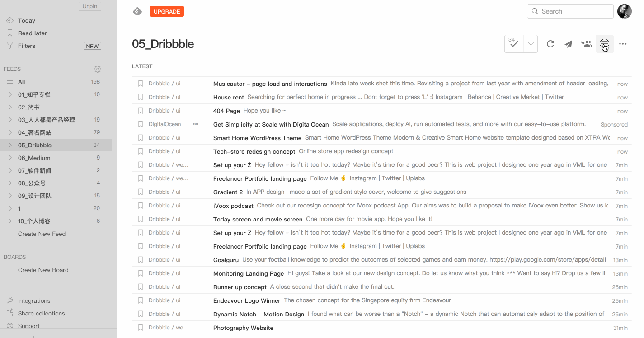Open the three-dot more options menu

click(623, 44)
